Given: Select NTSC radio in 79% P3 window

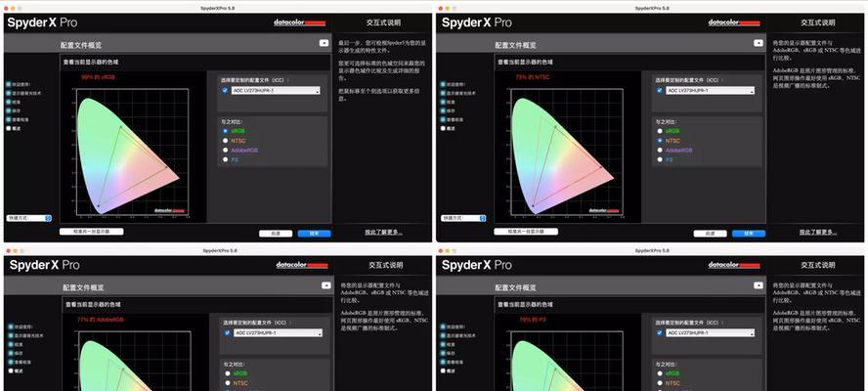Looking at the screenshot, I should coord(660,383).
